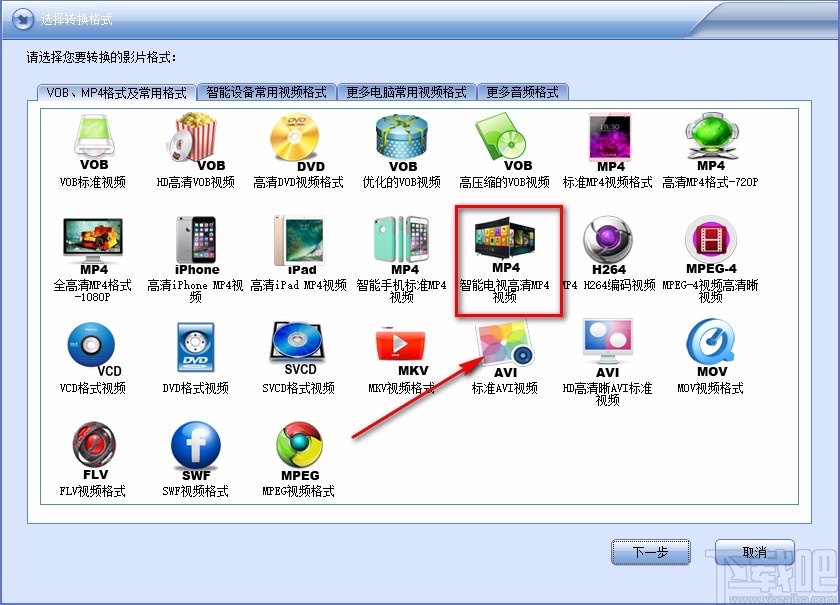The width and height of the screenshot is (840, 605).
Task: Click the 下一步 next button
Action: point(650,553)
